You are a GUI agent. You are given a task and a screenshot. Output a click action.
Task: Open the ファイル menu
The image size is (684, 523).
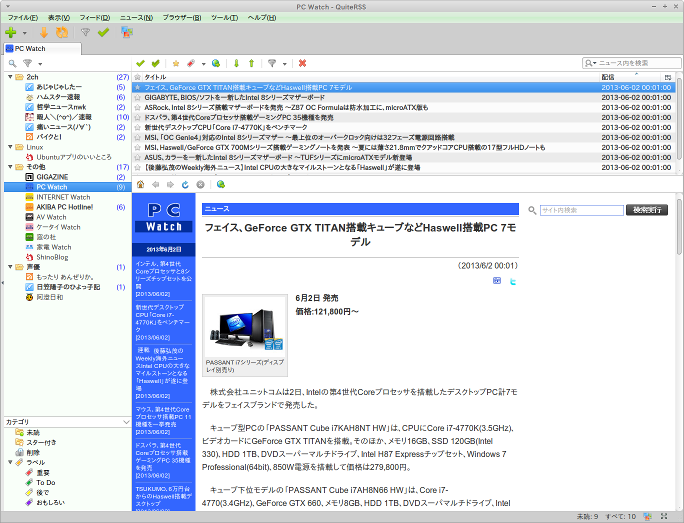[23, 17]
